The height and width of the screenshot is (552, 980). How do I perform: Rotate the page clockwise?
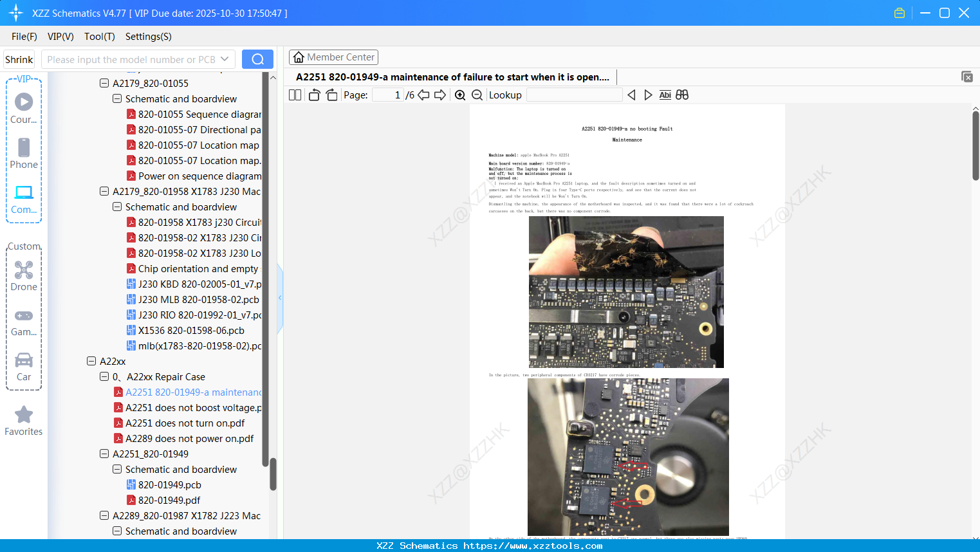331,95
